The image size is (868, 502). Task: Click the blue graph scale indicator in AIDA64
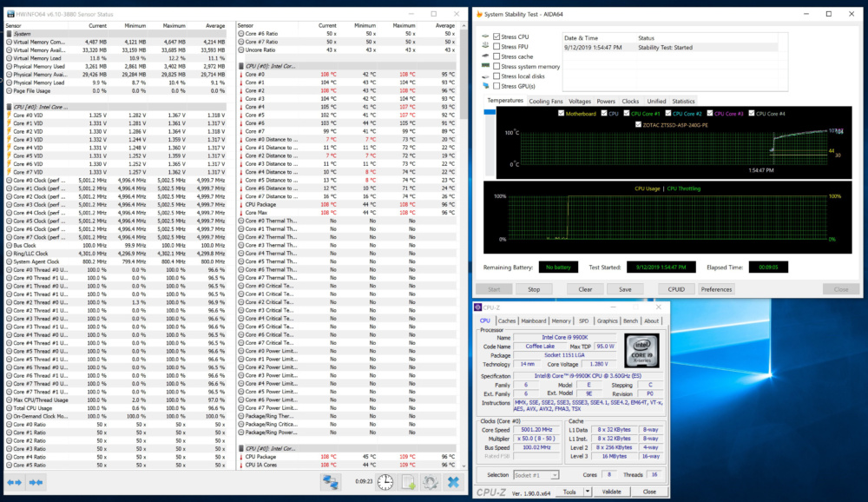pos(490,112)
